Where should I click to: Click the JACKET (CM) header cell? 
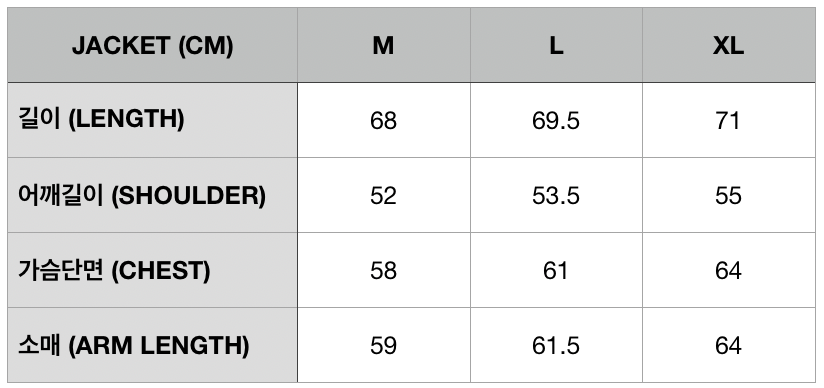(152, 45)
